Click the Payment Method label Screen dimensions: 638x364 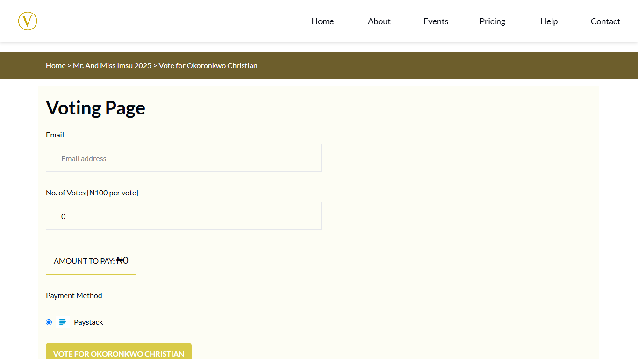point(74,295)
